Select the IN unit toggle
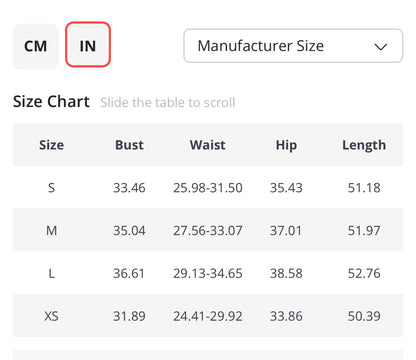 [88, 45]
